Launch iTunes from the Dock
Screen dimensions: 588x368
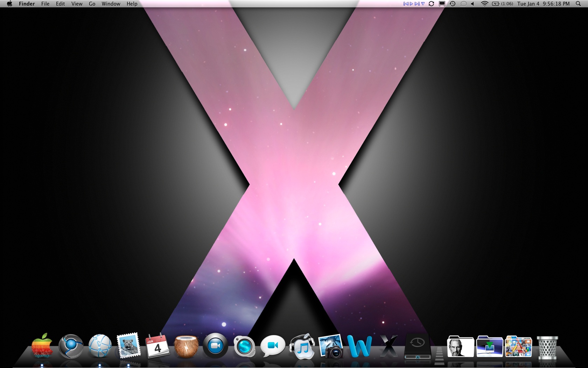click(x=302, y=346)
